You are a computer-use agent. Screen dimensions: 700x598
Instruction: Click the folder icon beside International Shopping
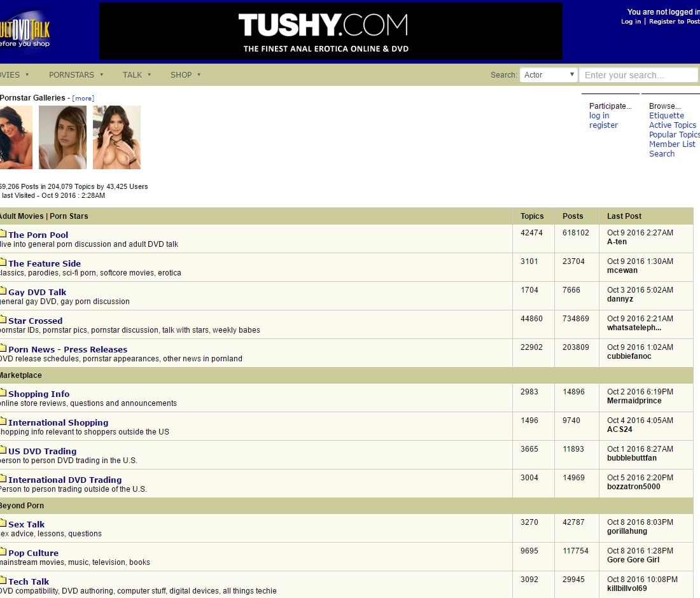[x=3, y=421]
